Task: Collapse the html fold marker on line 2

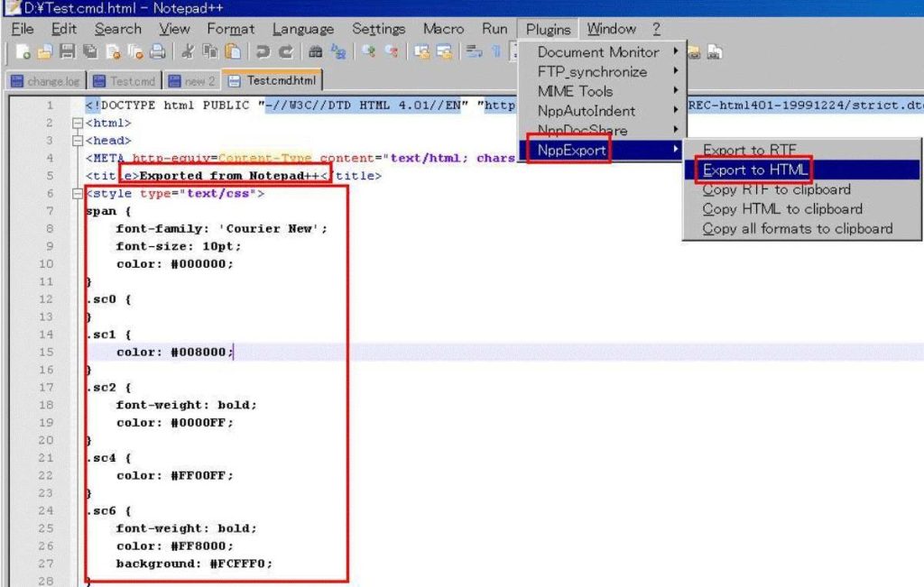Action: point(78,123)
